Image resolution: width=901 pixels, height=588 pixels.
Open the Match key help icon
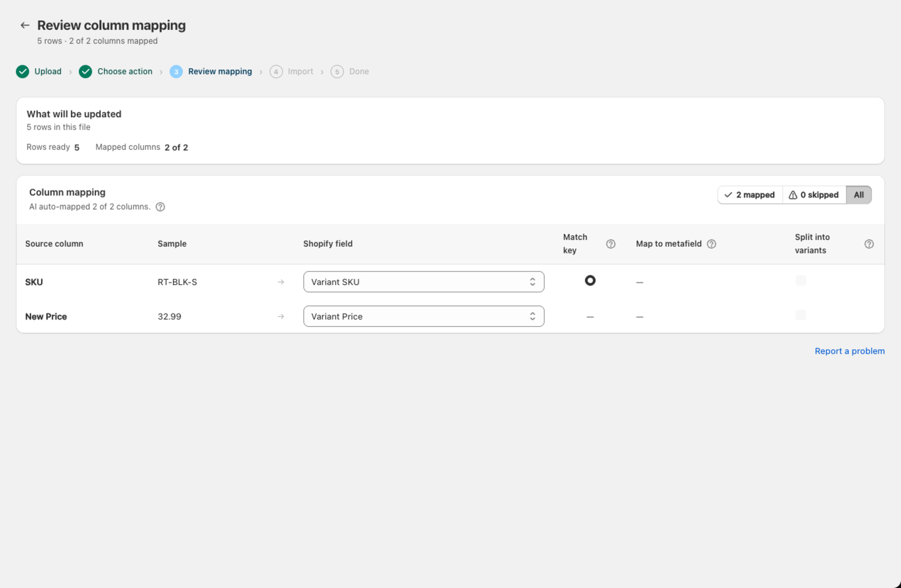[x=611, y=244]
